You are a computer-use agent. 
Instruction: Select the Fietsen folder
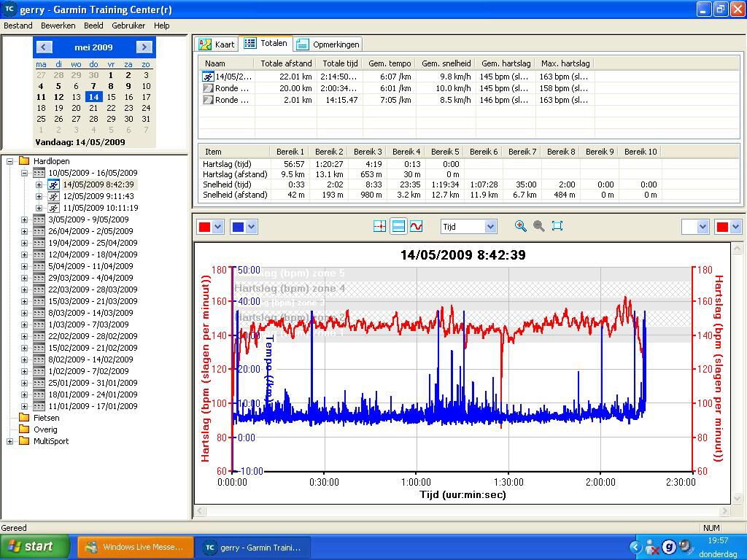coord(46,418)
